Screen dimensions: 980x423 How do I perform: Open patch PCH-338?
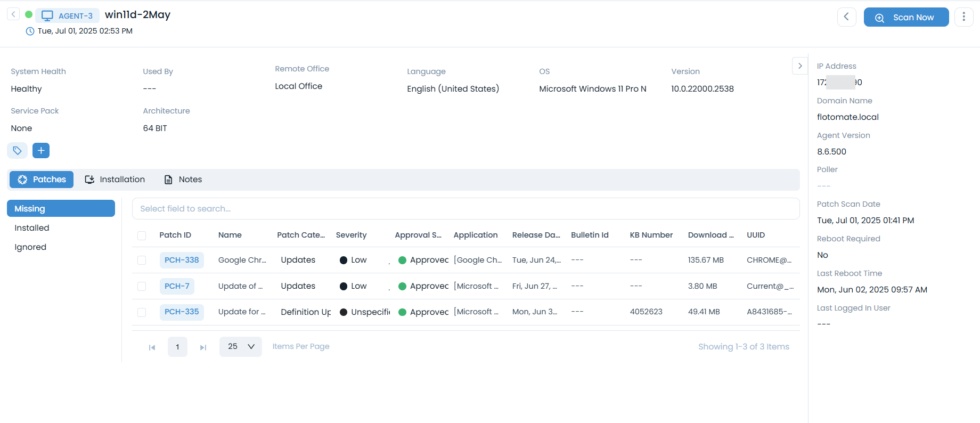(x=182, y=260)
